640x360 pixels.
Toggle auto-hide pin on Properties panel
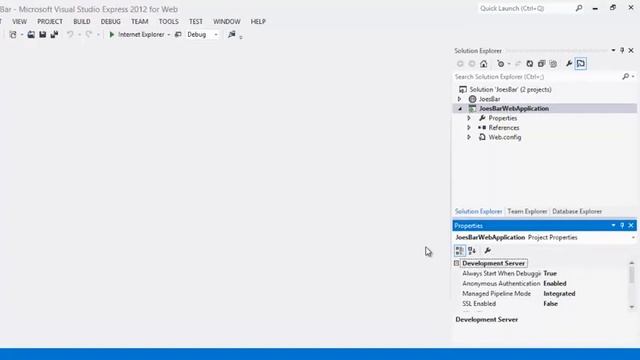(x=622, y=225)
